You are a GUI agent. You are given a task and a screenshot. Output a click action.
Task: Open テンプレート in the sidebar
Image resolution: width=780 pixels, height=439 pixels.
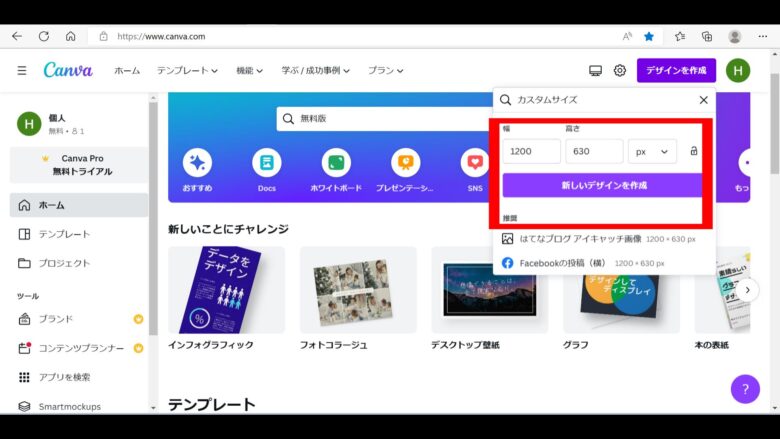[79, 234]
